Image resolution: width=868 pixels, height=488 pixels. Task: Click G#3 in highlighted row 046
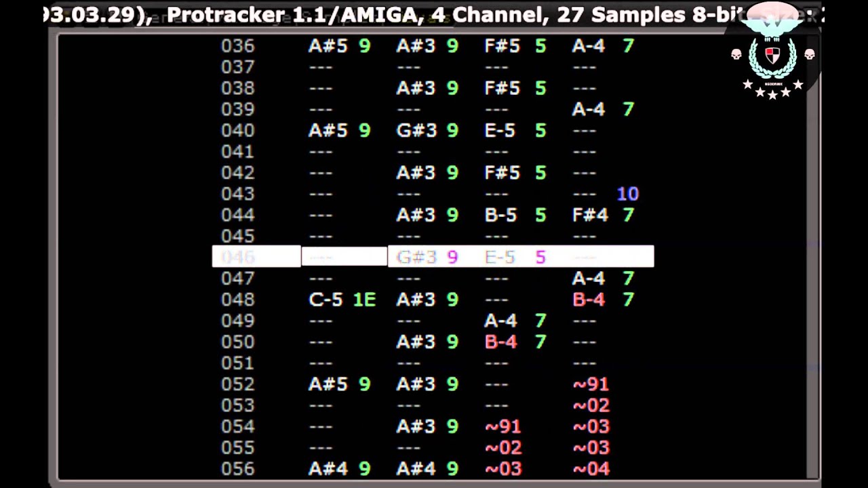pos(416,257)
